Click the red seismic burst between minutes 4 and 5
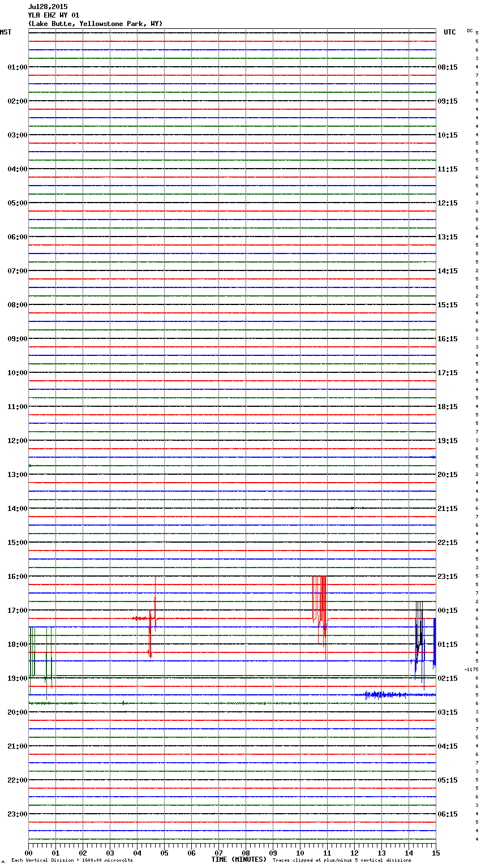 tap(150, 618)
